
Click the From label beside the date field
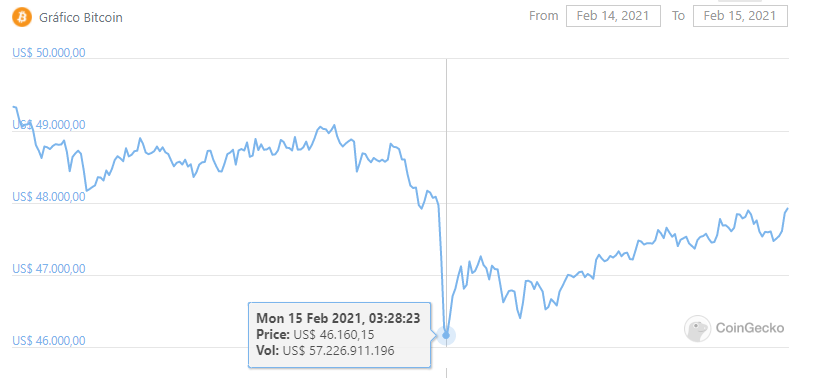tap(544, 16)
